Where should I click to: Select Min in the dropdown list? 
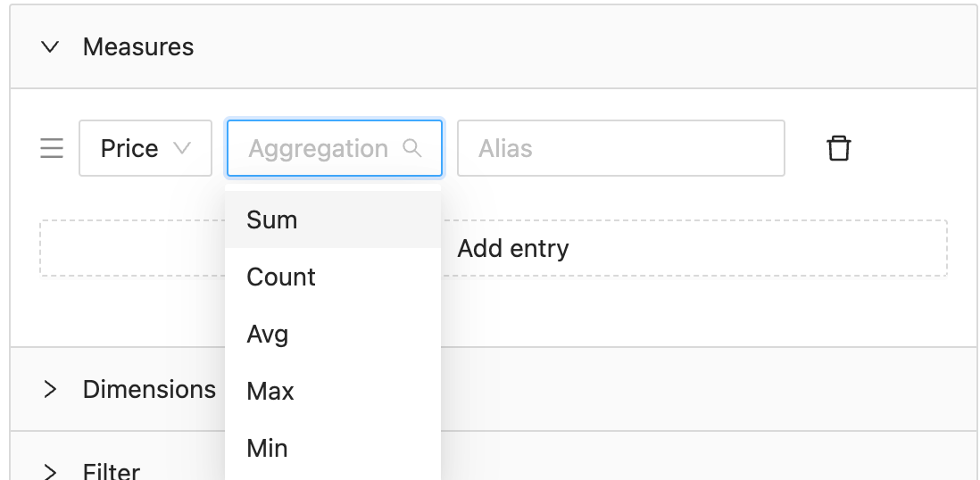333,448
